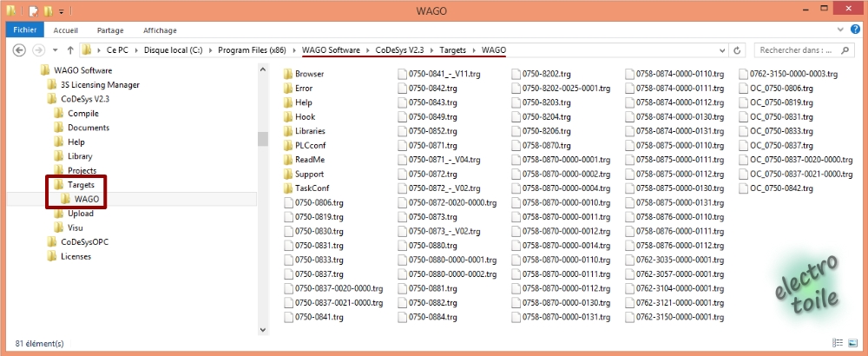Select the ReadMe folder icon
The width and height of the screenshot is (868, 356).
(x=288, y=160)
